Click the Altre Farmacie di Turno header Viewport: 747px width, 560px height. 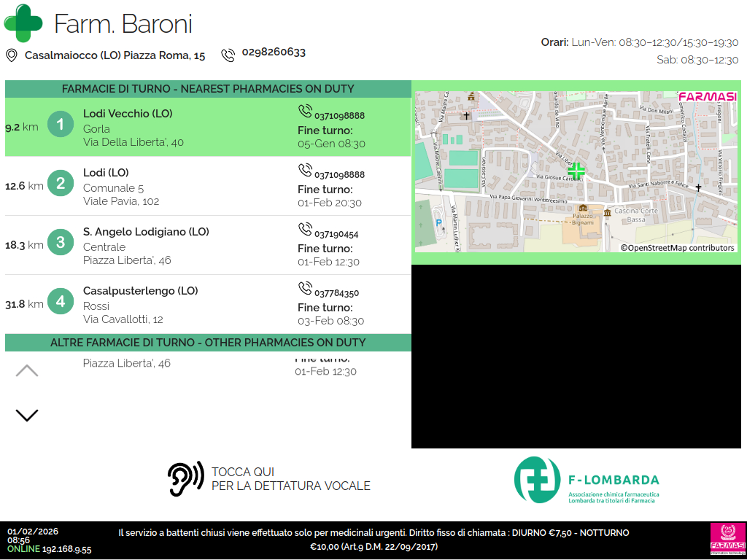pos(208,343)
